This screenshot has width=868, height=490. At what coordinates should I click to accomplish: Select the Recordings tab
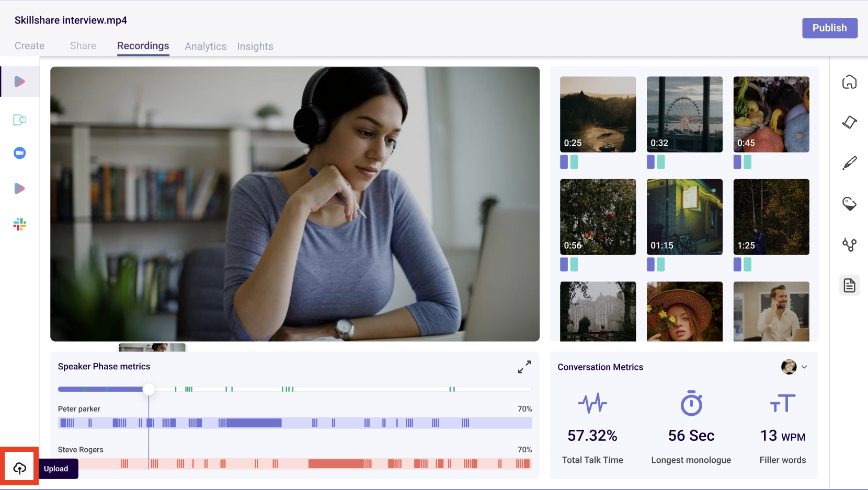point(143,45)
